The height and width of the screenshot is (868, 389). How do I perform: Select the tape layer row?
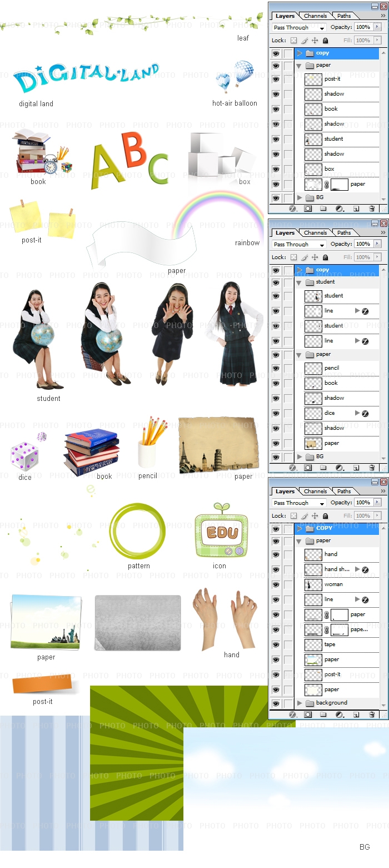[x=337, y=644]
